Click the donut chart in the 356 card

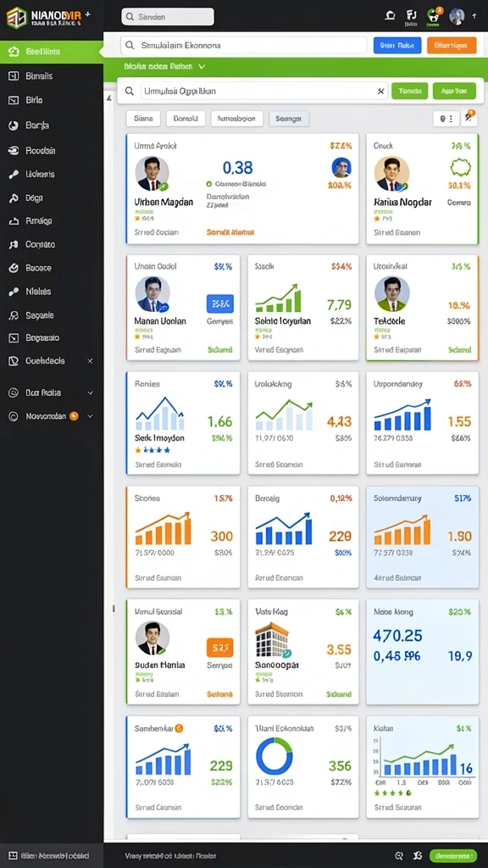(x=274, y=755)
